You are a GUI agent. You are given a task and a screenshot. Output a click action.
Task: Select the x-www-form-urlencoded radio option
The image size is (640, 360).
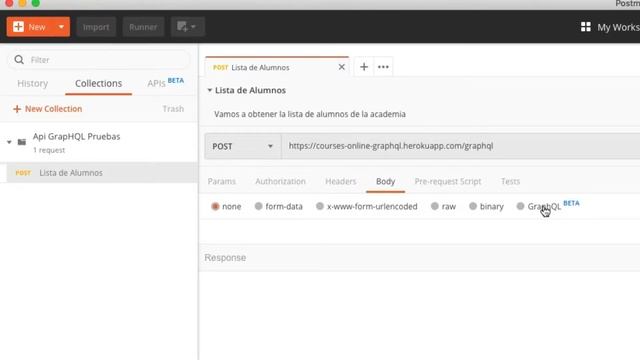point(320,206)
